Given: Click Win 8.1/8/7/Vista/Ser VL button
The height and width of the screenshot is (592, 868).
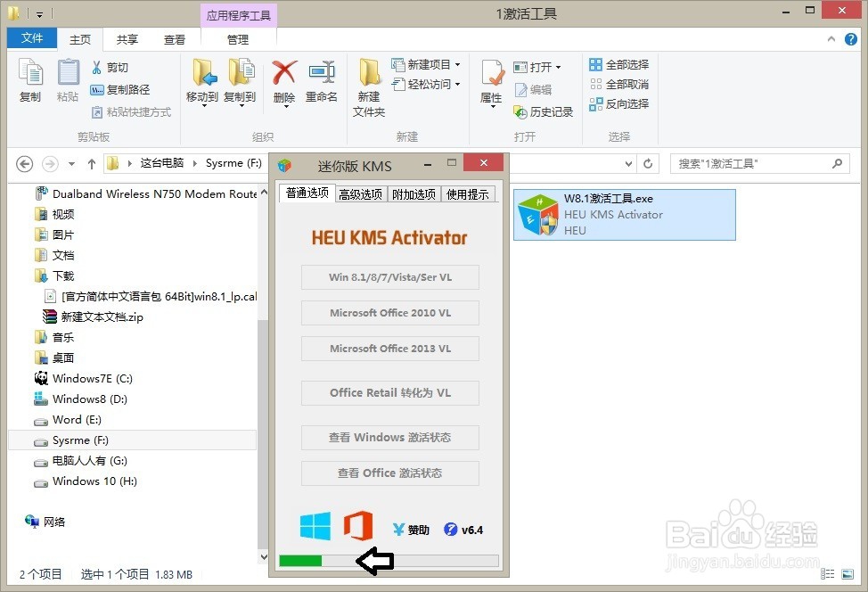Looking at the screenshot, I should 390,277.
